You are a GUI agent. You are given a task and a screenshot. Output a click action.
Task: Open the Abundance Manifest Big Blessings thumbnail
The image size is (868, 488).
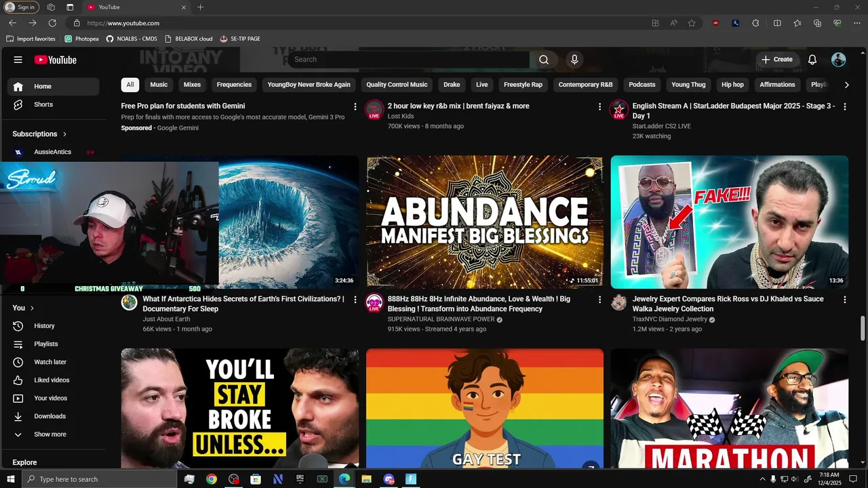click(x=485, y=222)
